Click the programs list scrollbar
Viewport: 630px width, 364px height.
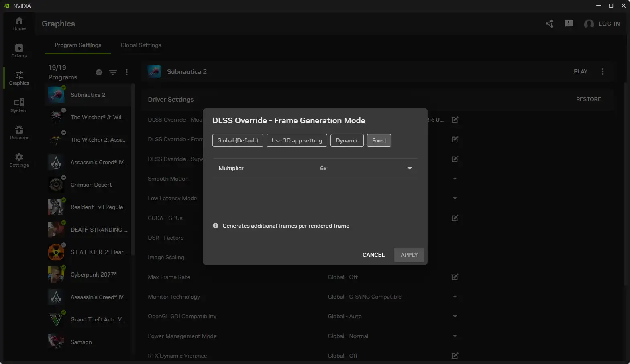tap(133, 169)
